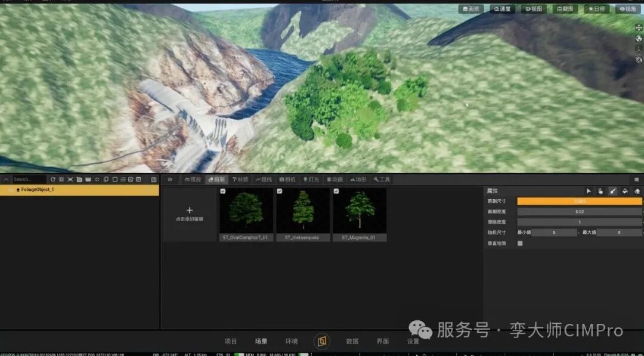Click the collapse-panel icon left of 摆放 tab
Viewport: 644px width, 356px height.
pyautogui.click(x=170, y=179)
